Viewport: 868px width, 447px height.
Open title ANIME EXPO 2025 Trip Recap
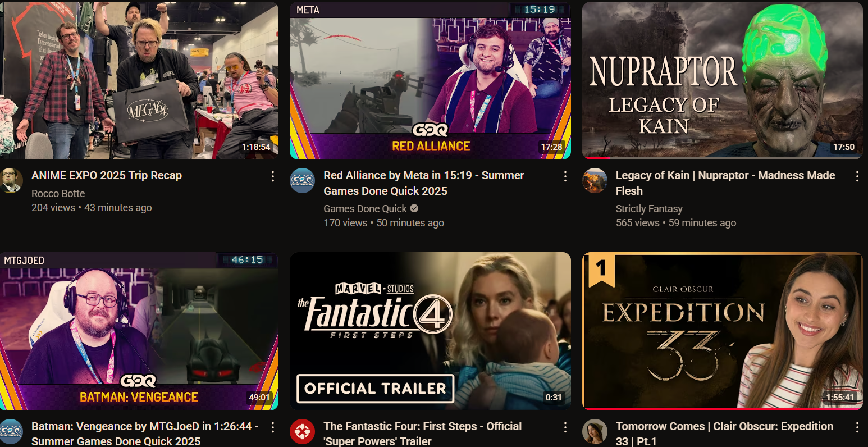click(107, 175)
